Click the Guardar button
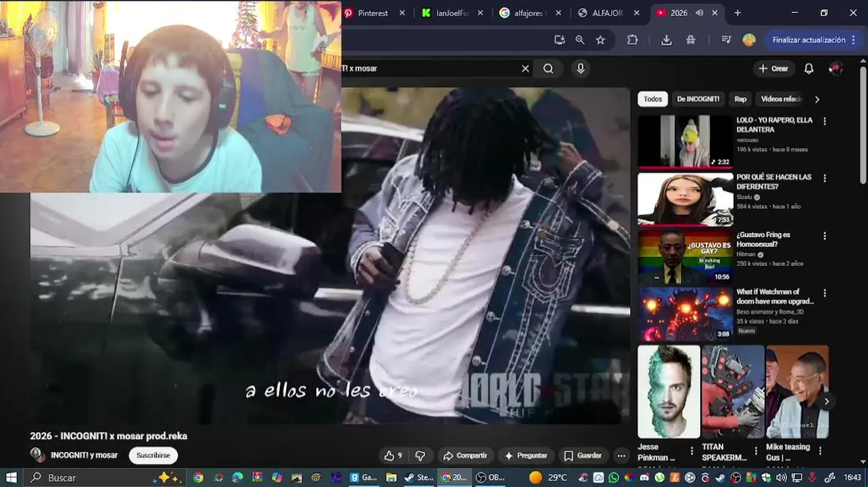The width and height of the screenshot is (868, 487). pos(583,456)
